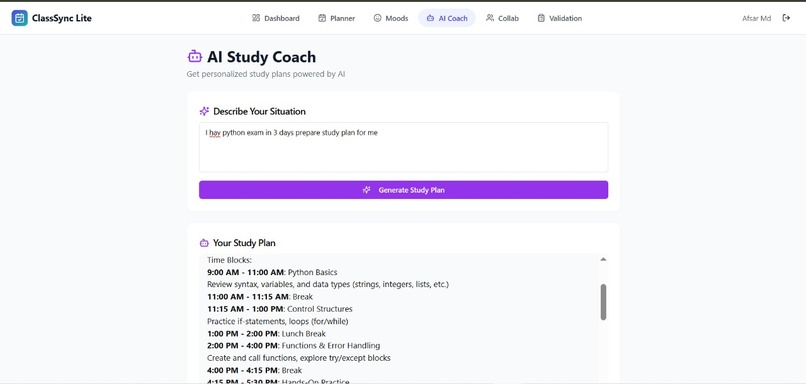The image size is (806, 384).
Task: Click the '4:00 PM - 4:15 PM: Break' line
Action: 254,370
